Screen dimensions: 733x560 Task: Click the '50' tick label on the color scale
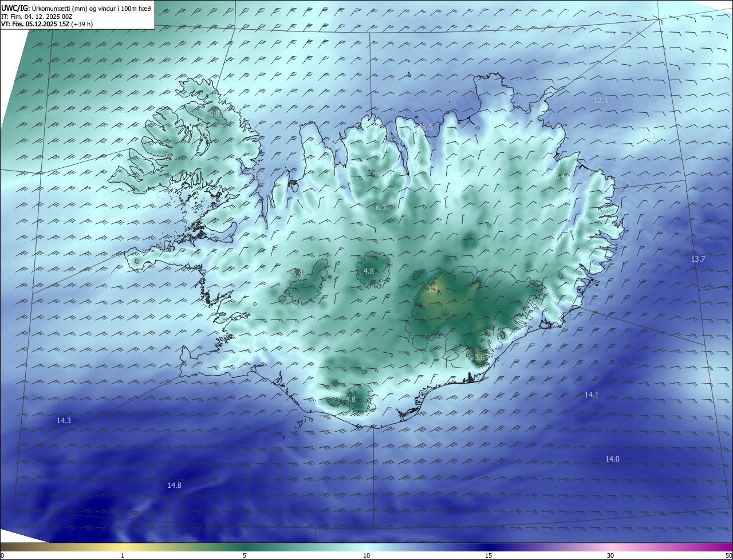728,555
